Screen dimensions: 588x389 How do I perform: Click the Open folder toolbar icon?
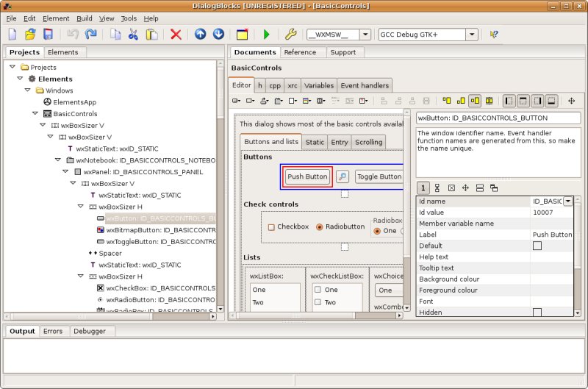coord(30,35)
